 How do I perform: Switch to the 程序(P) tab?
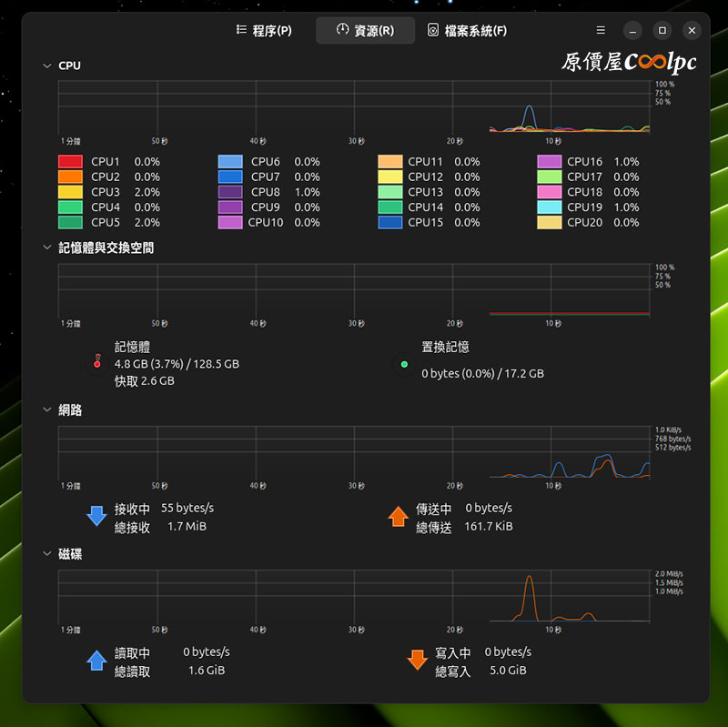coord(264,30)
